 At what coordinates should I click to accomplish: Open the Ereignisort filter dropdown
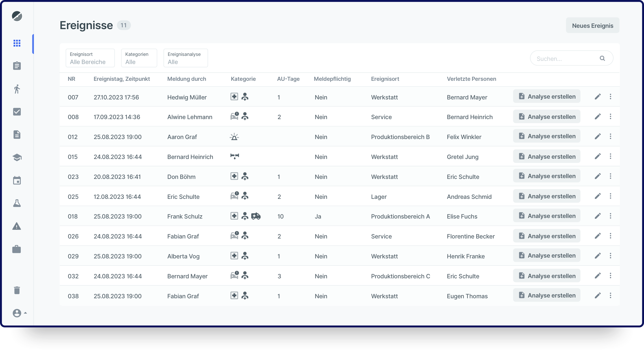tap(90, 58)
